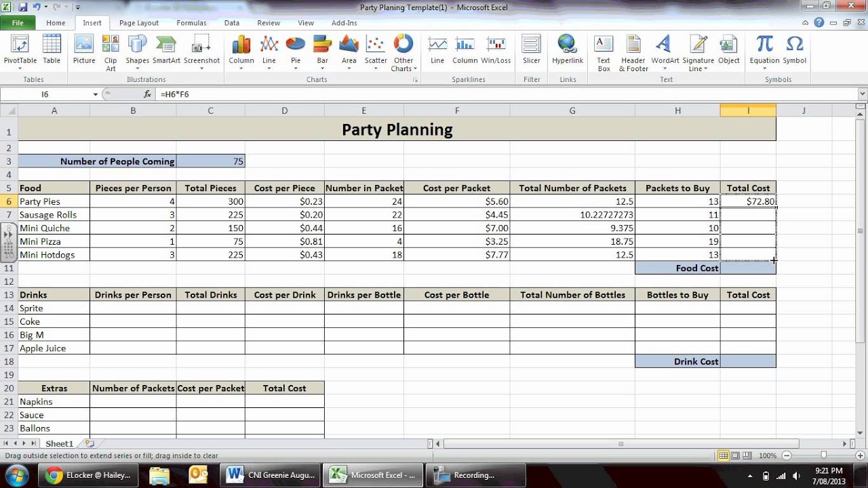The height and width of the screenshot is (488, 868).
Task: Save the workbook from Quick Access Toolbar
Action: [23, 7]
